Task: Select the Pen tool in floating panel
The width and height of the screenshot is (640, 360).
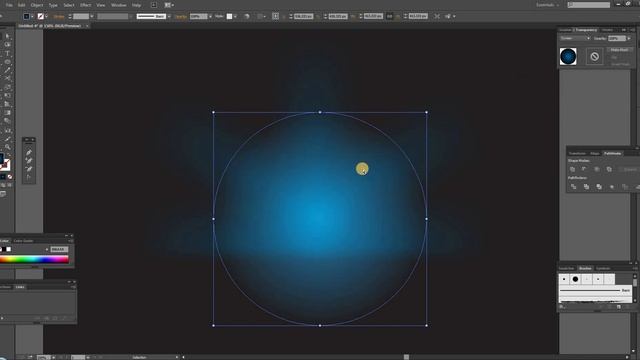Action: (x=29, y=152)
